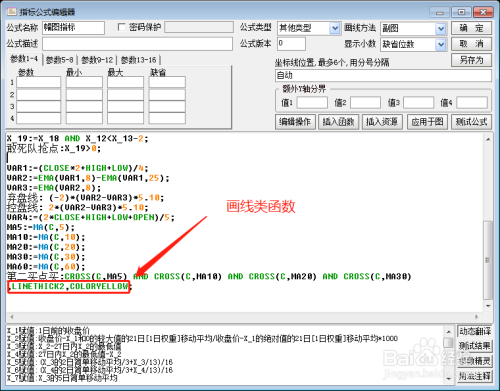Click the code line starting VAR2:=EMA
Image resolution: width=500 pixels, height=391 pixels.
[88, 178]
